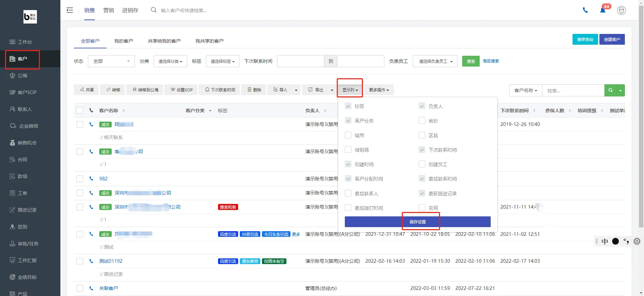The height and width of the screenshot is (296, 644).
Task: Click the 保存设置 button
Action: click(418, 222)
